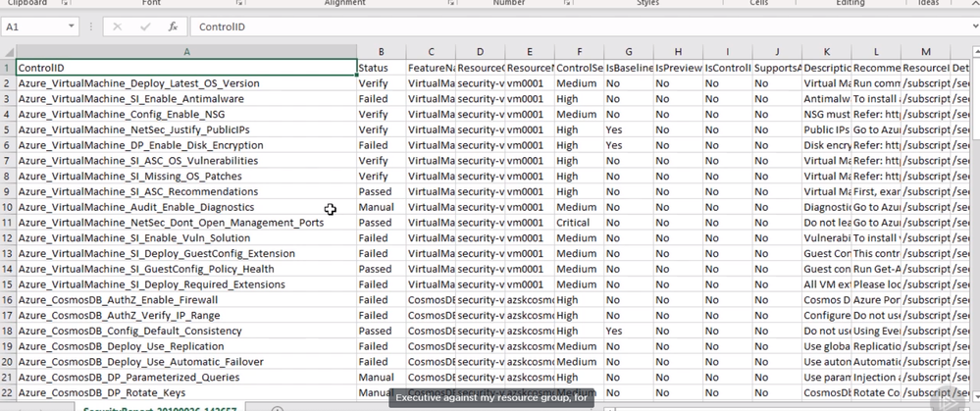
Task: Click the IsBaseline Yes cell in row 5
Action: [x=629, y=129]
